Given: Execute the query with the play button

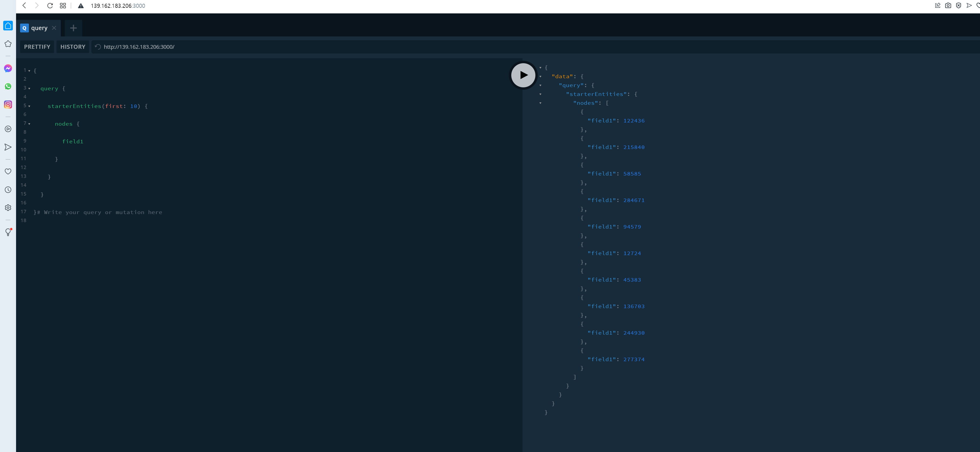Looking at the screenshot, I should coord(523,75).
